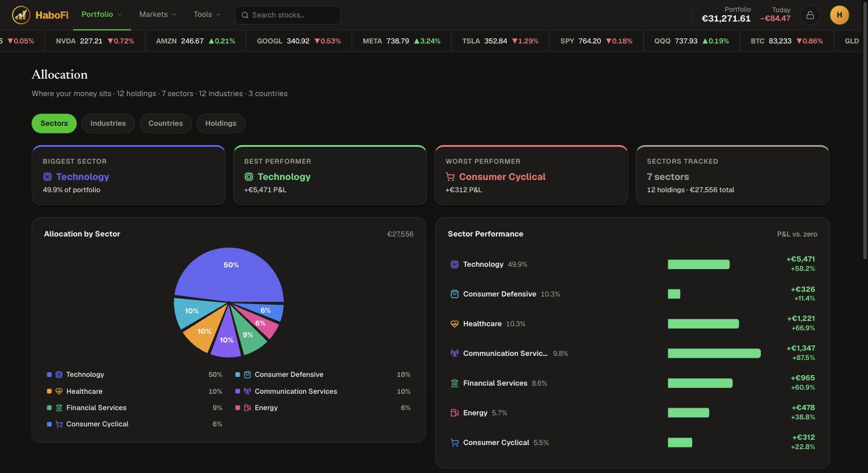Open the BTC ticker quote
Image resolution: width=868 pixels, height=473 pixels.
pos(786,41)
